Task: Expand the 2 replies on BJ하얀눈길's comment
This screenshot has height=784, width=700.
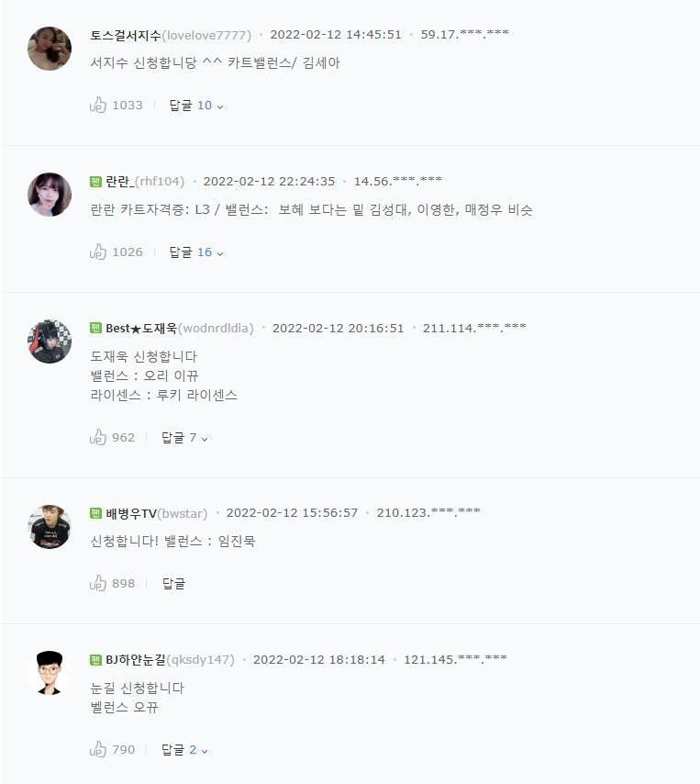Action: pos(184,749)
